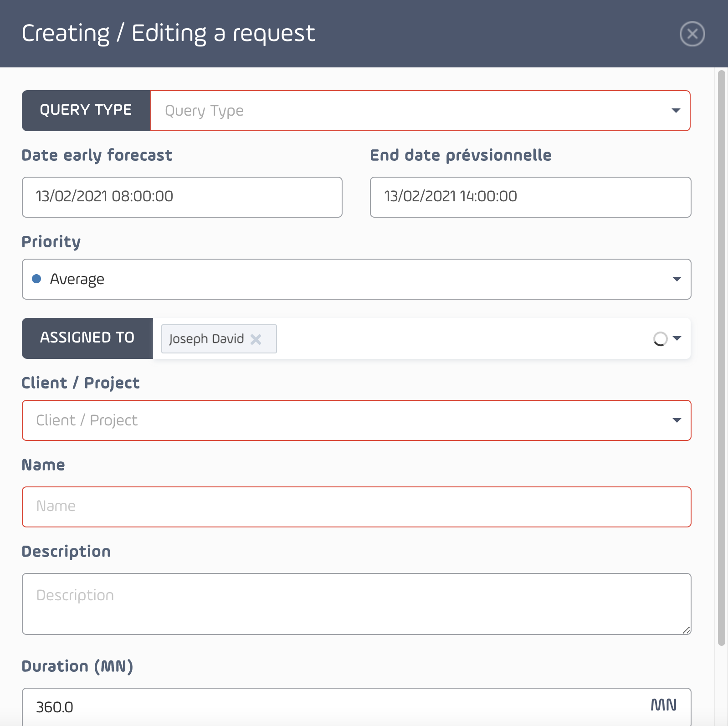
Task: Click the dialog's vertical scrollbar
Action: point(721,358)
